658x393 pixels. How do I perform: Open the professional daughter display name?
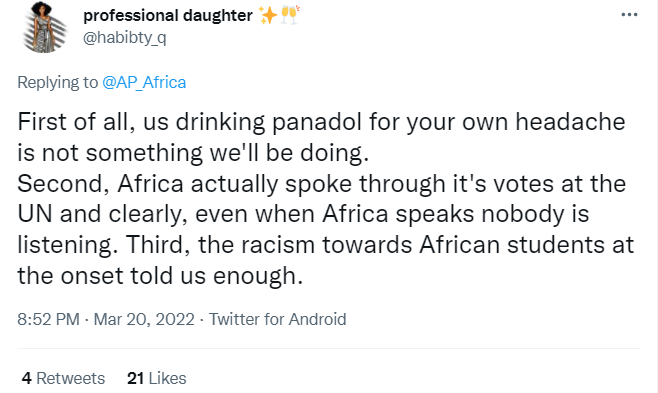pos(168,16)
